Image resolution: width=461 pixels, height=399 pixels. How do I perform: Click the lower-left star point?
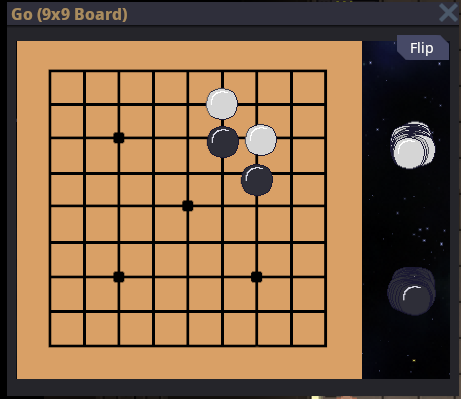119,277
